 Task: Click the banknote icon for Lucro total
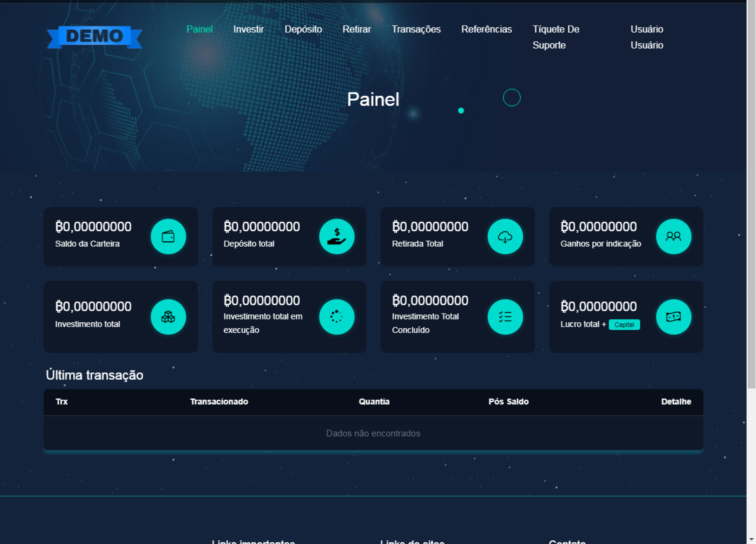[673, 317]
